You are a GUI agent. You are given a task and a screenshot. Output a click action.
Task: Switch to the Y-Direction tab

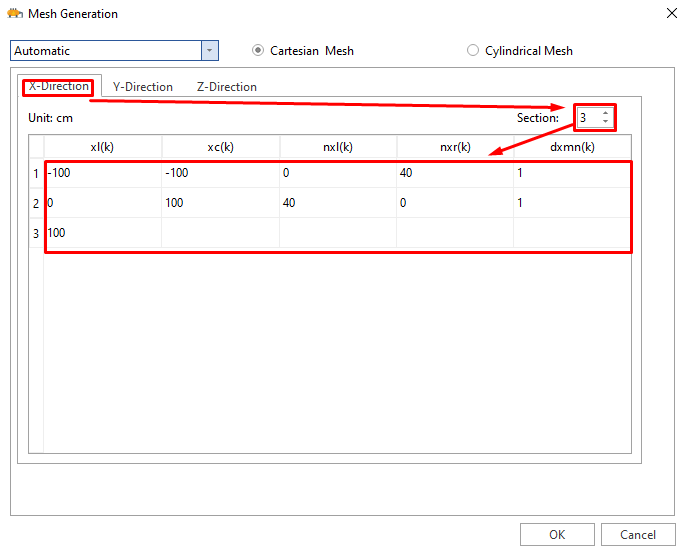click(x=142, y=87)
